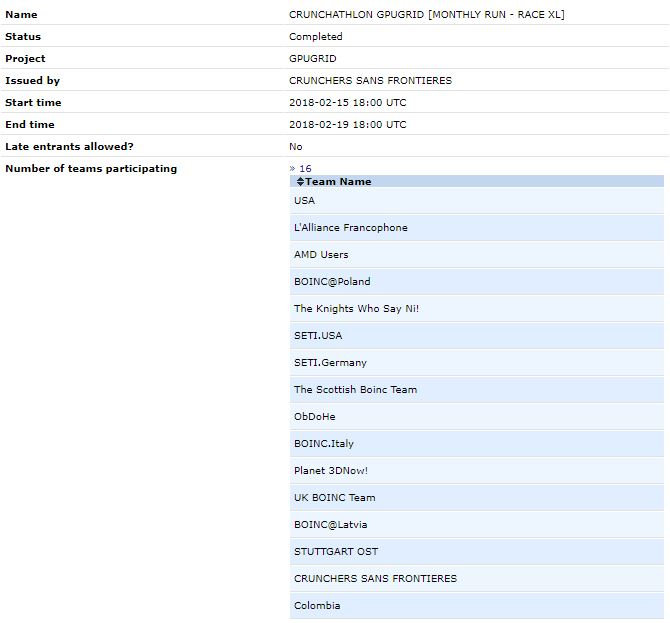Click the Issued by CRUNCHERS SANS FRONTIERES value
Viewport: 670px width, 623px height.
(x=370, y=80)
